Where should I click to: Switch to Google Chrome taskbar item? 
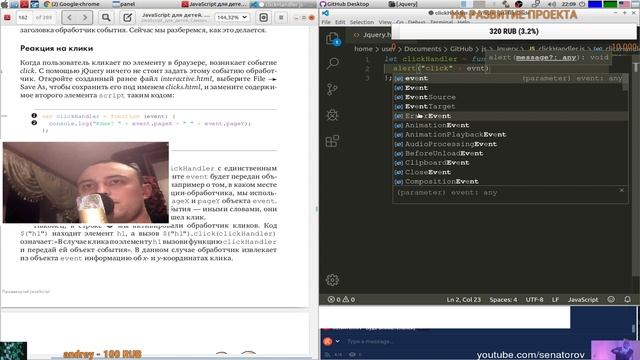[71, 4]
